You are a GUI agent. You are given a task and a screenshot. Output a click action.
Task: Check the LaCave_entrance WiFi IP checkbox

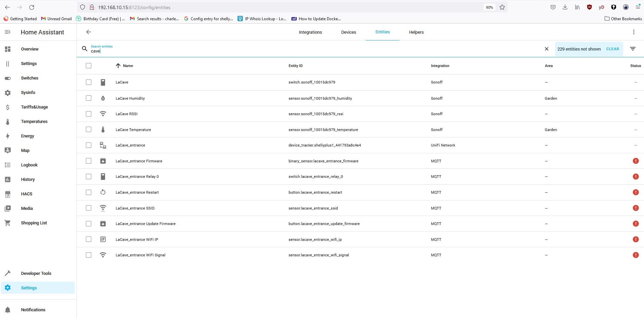pyautogui.click(x=89, y=239)
